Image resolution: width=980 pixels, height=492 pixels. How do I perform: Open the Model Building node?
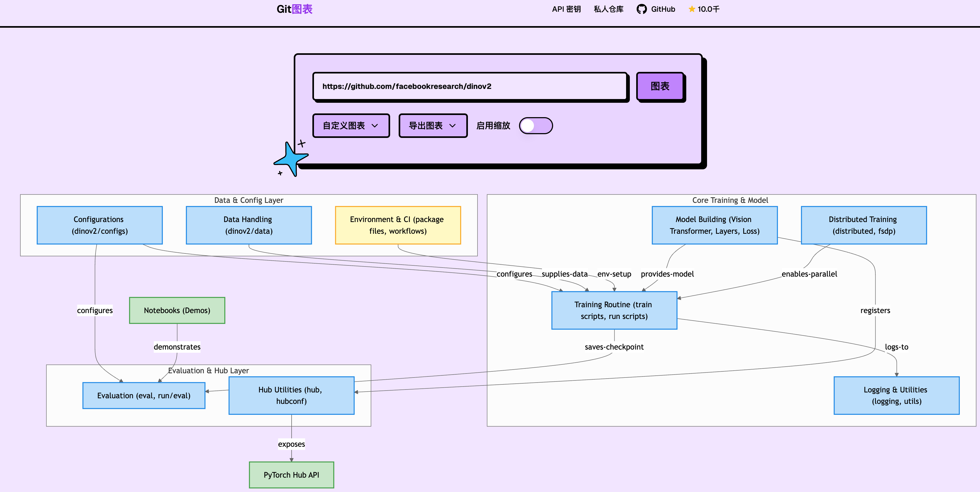click(714, 225)
